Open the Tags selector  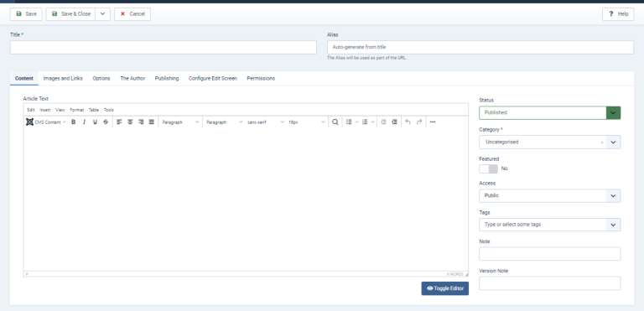coord(549,225)
